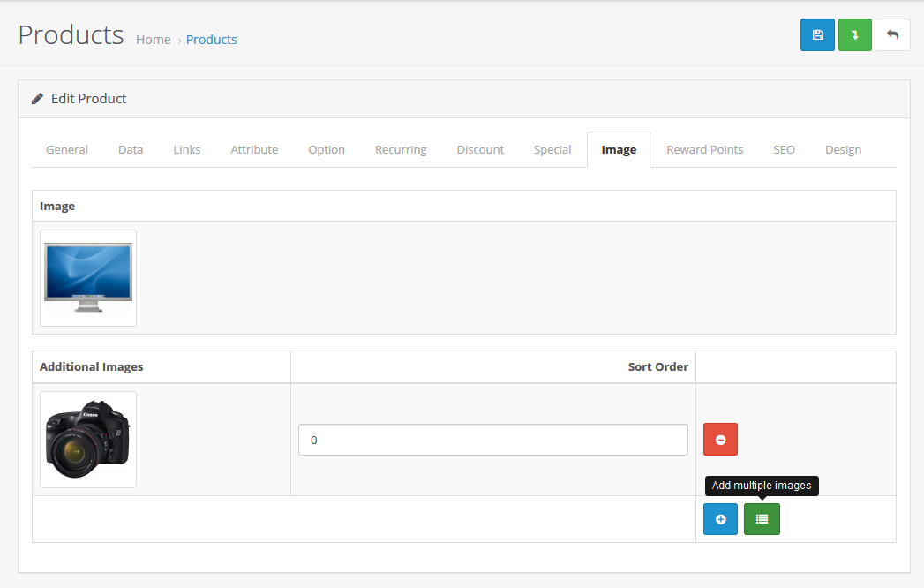Screen dimensions: 924x588
Task: Click the green Add multiple images button
Action: [x=762, y=519]
